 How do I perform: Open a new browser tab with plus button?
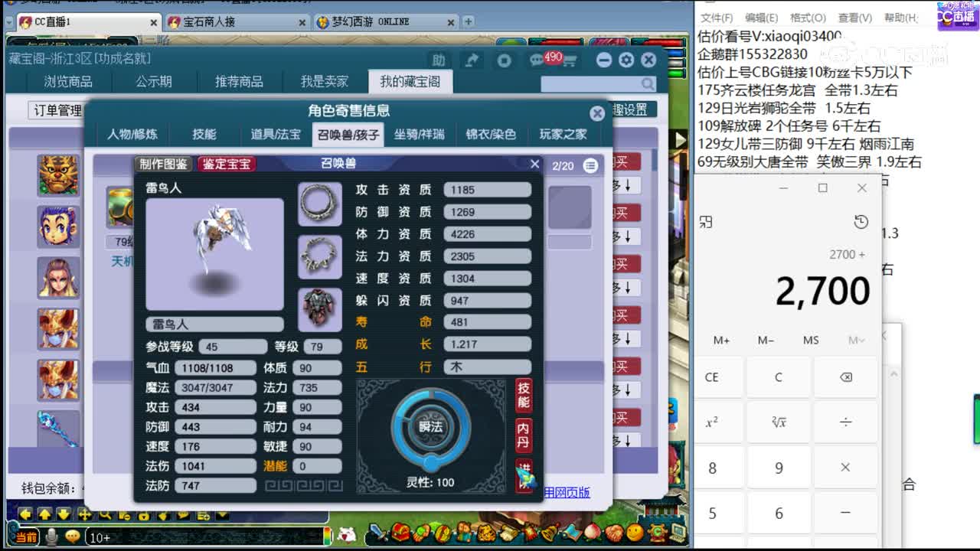[x=469, y=21]
